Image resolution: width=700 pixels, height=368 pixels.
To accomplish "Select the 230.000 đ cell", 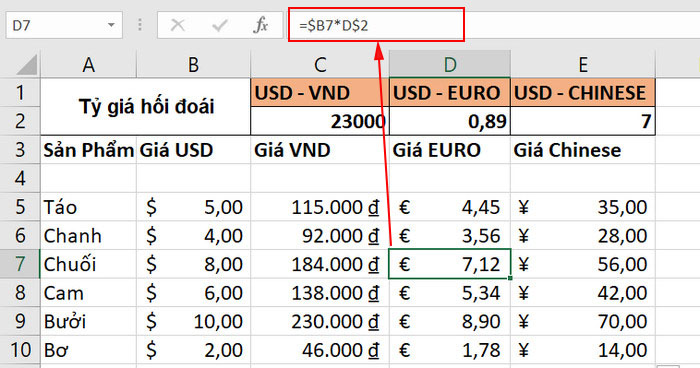I will (320, 321).
